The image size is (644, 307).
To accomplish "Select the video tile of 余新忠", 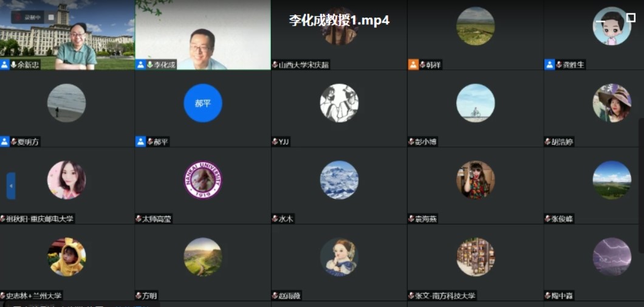I will click(67, 35).
